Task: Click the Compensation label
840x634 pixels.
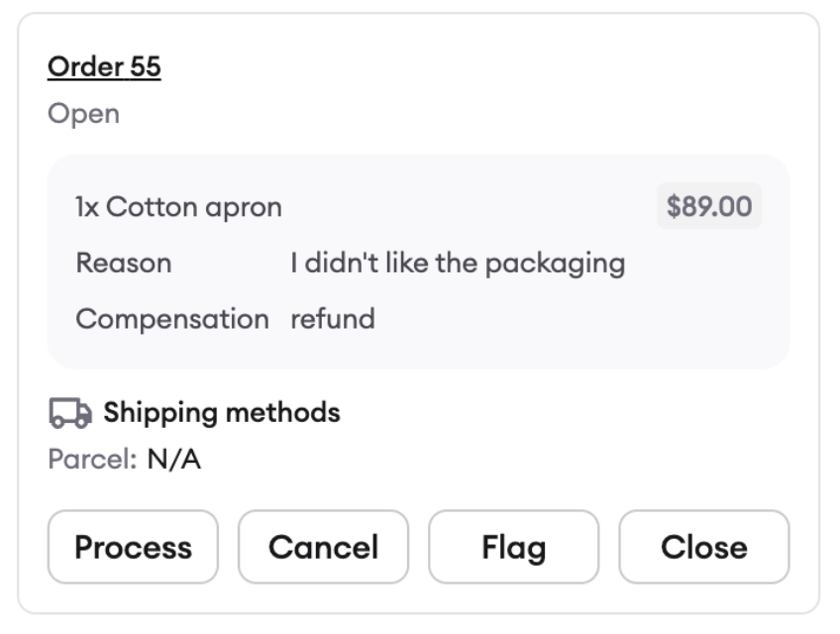Action: tap(172, 319)
